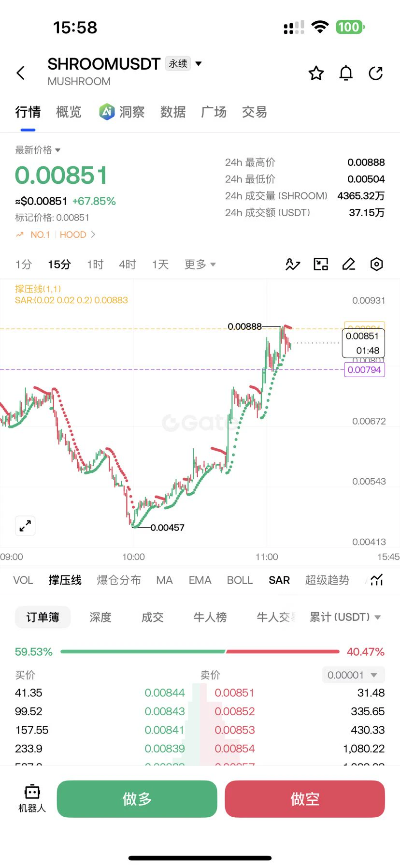Viewport: 400px width, 868px height.
Task: Tap the chart picture-in-picture icon
Action: coord(321,264)
